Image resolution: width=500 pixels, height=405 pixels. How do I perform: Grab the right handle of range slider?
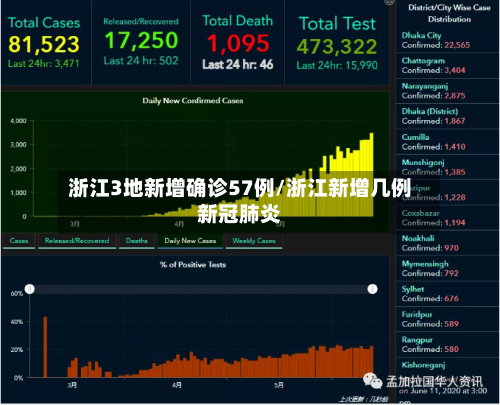pos(372,289)
